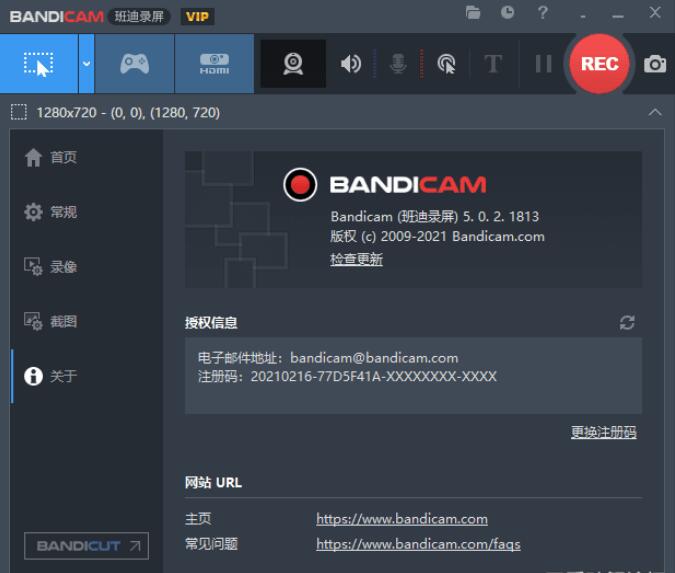This screenshot has height=573, width=675.
Task: Launch BANDICUT from the sidebar button
Action: coord(87,546)
